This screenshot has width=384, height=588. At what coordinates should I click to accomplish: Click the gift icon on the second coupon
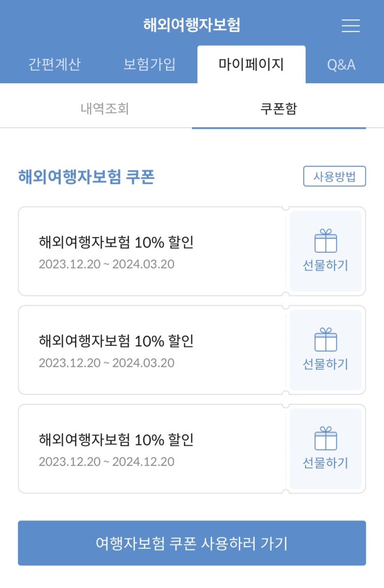click(326, 341)
